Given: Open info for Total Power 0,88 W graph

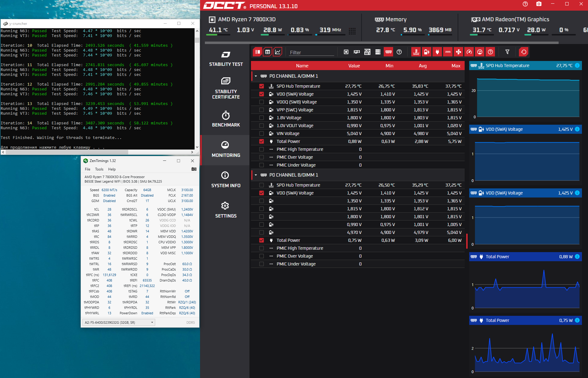Looking at the screenshot, I should (x=577, y=256).
